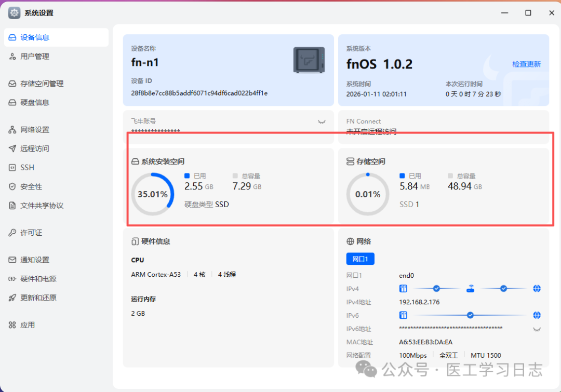Click the 更新和还原 rocket icon

(x=12, y=298)
